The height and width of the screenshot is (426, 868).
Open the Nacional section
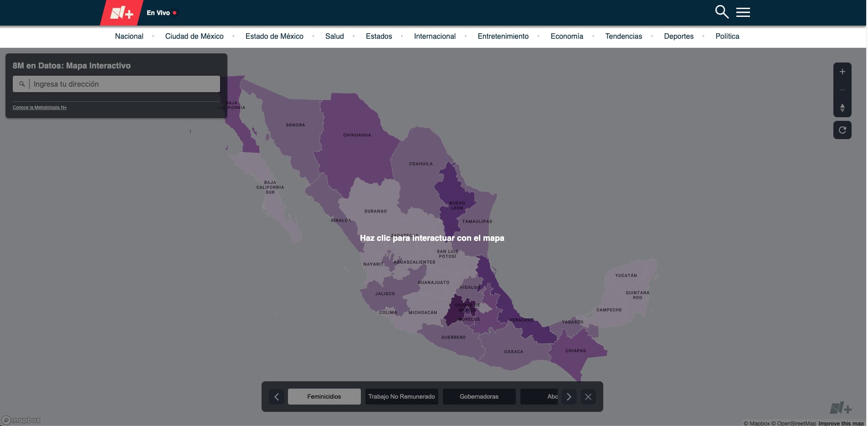[129, 36]
